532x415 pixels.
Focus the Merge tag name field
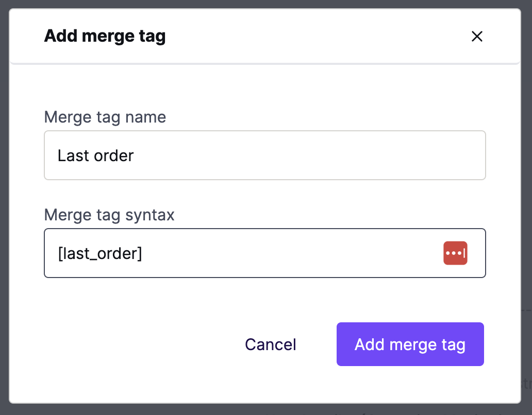[x=264, y=155]
